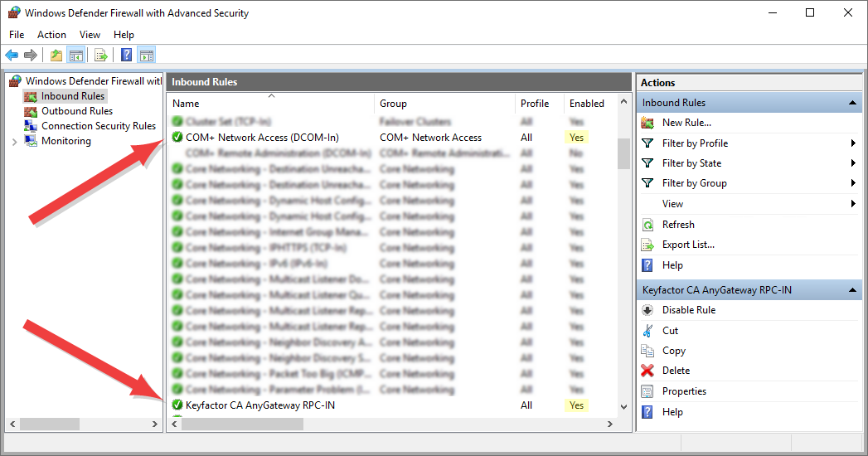Viewport: 868px width, 456px height.
Task: Open the View menu in menu bar
Action: [x=90, y=35]
